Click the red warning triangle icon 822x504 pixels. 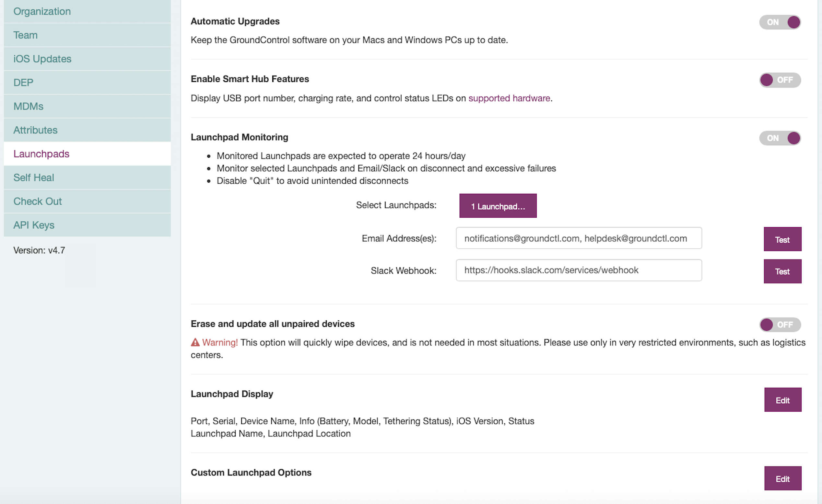195,342
